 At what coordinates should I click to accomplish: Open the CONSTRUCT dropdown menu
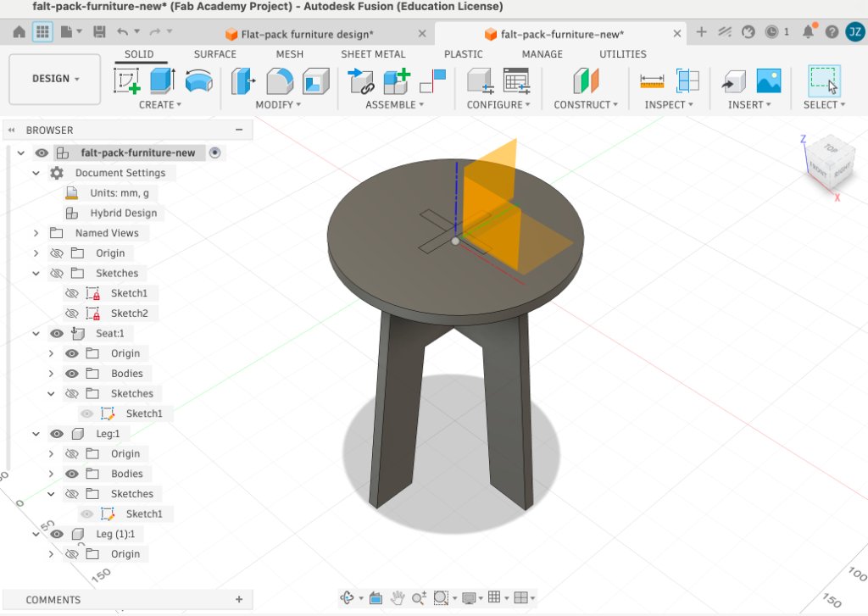click(586, 104)
